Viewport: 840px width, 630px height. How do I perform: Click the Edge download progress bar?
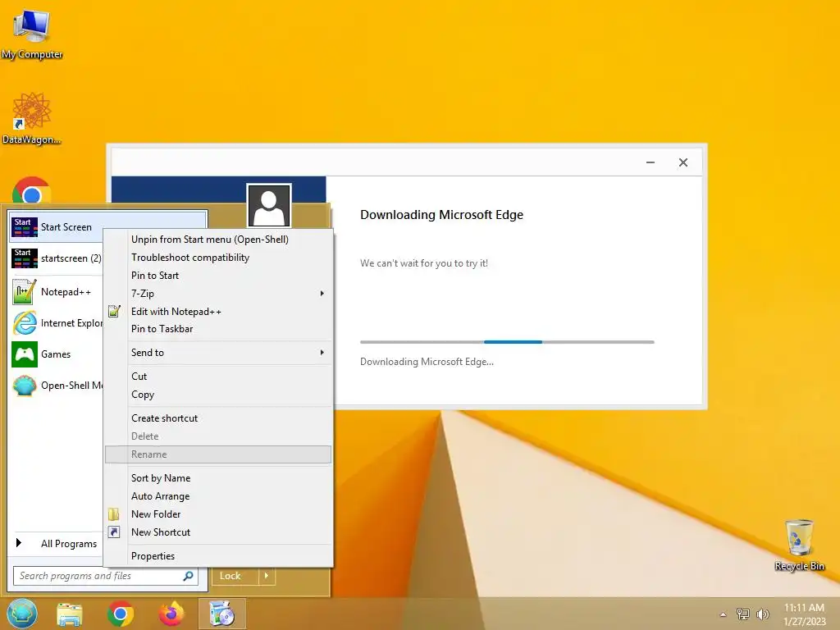[x=507, y=342]
